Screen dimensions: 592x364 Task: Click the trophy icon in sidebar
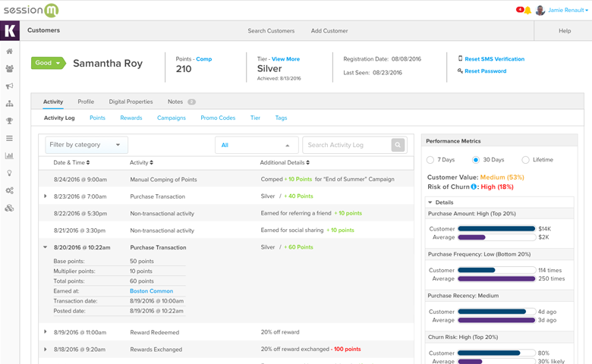point(10,121)
